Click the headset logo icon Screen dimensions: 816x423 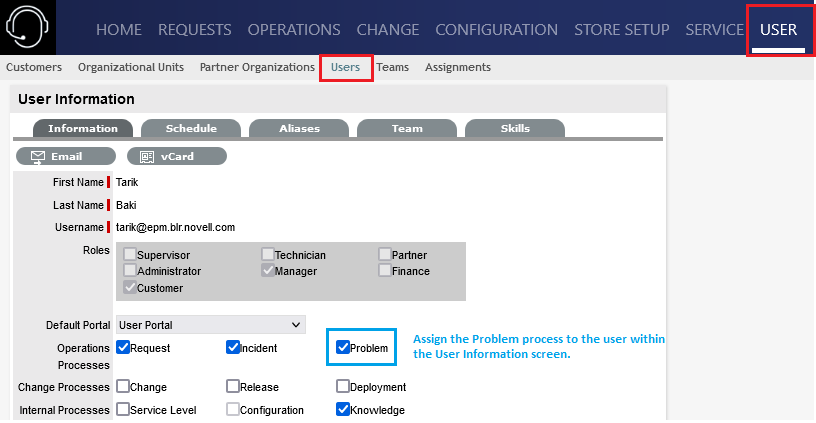pos(27,27)
